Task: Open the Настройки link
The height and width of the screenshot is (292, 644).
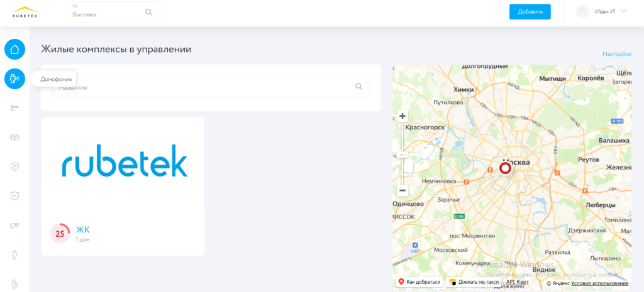Action: pos(616,54)
